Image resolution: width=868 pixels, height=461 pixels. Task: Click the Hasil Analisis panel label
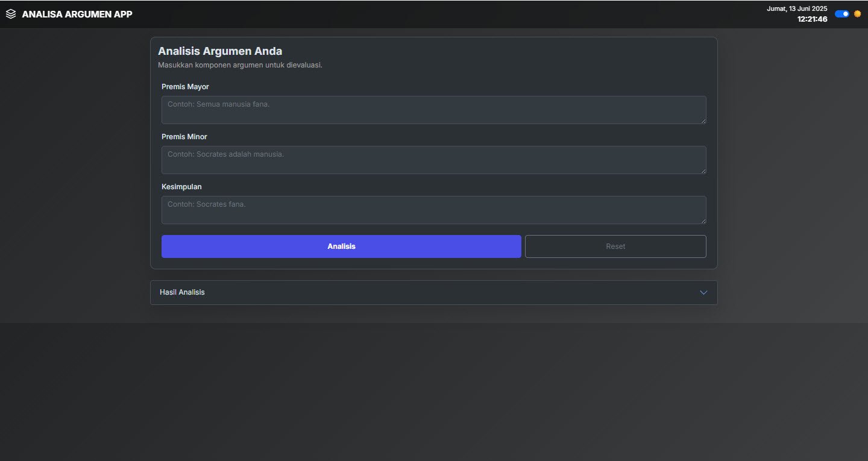click(182, 292)
